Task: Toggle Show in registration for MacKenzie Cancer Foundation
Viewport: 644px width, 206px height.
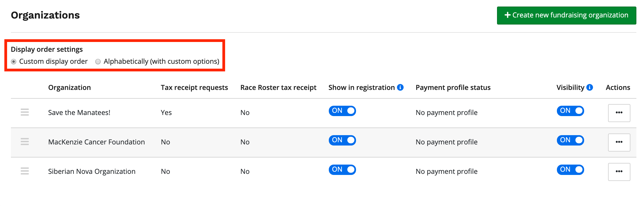Action: point(342,140)
